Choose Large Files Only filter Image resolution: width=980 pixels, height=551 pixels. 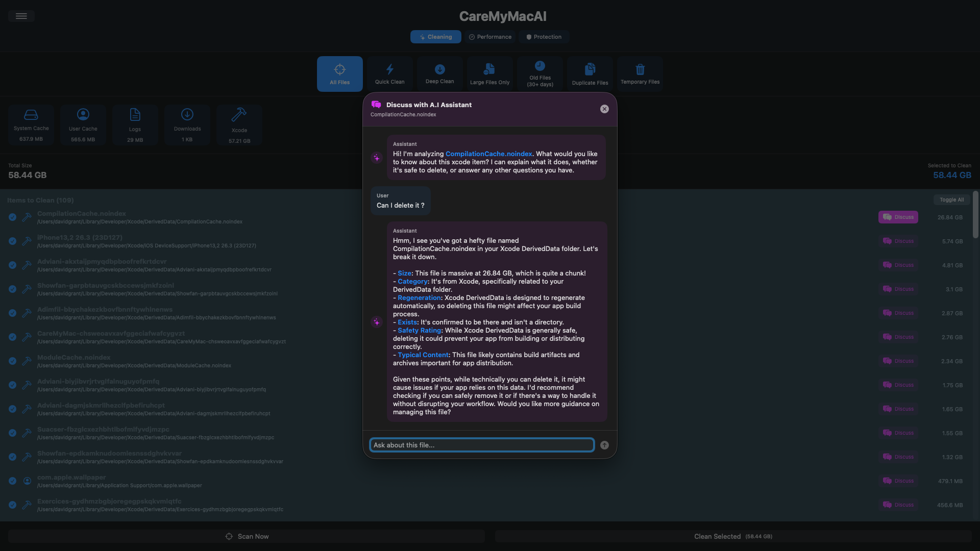click(x=489, y=74)
